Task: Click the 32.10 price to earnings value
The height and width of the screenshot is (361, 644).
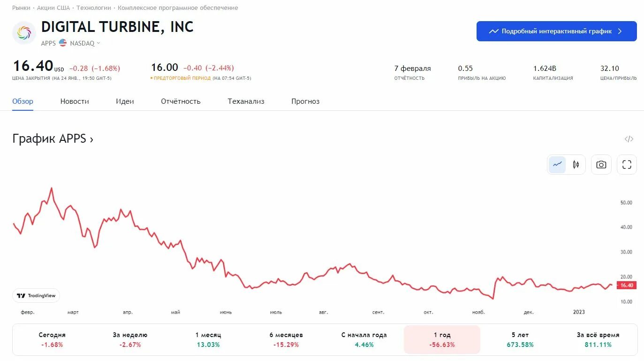Action: pos(610,69)
